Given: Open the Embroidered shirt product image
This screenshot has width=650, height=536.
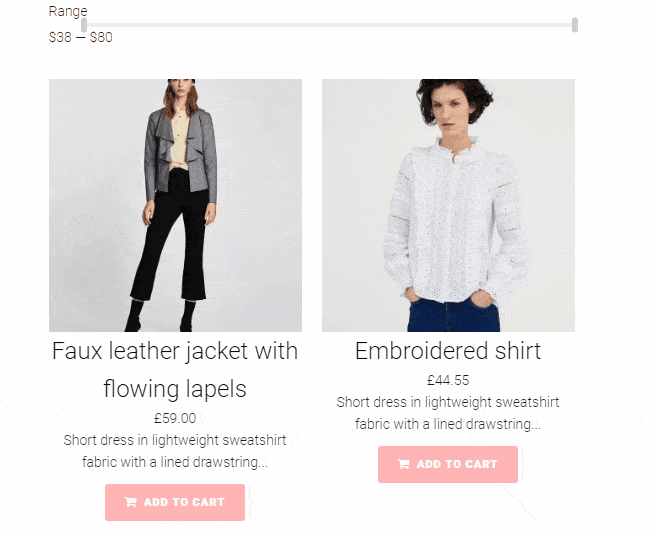Looking at the screenshot, I should point(448,205).
